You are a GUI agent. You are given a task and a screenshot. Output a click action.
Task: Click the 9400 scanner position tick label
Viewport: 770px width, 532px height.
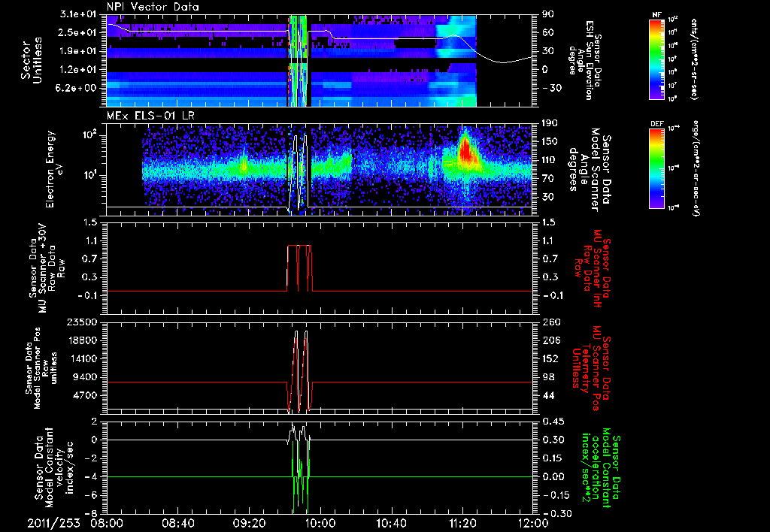pyautogui.click(x=86, y=377)
